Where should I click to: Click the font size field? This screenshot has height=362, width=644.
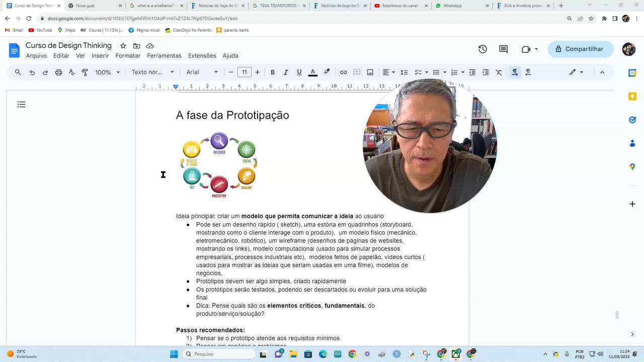245,72
